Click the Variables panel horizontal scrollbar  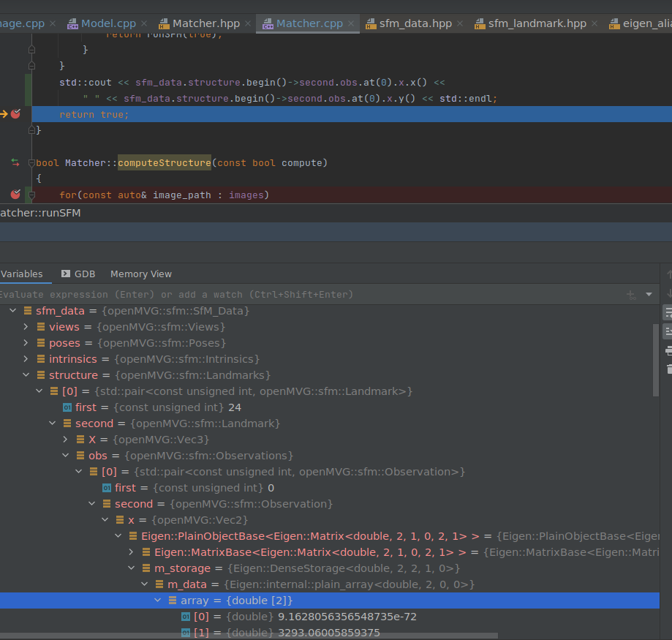tap(249, 636)
